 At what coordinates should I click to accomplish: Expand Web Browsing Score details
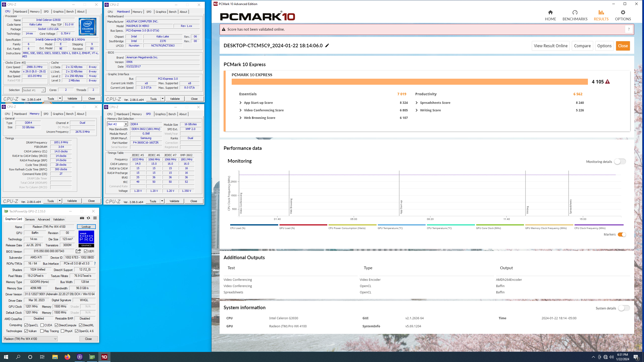(240, 118)
